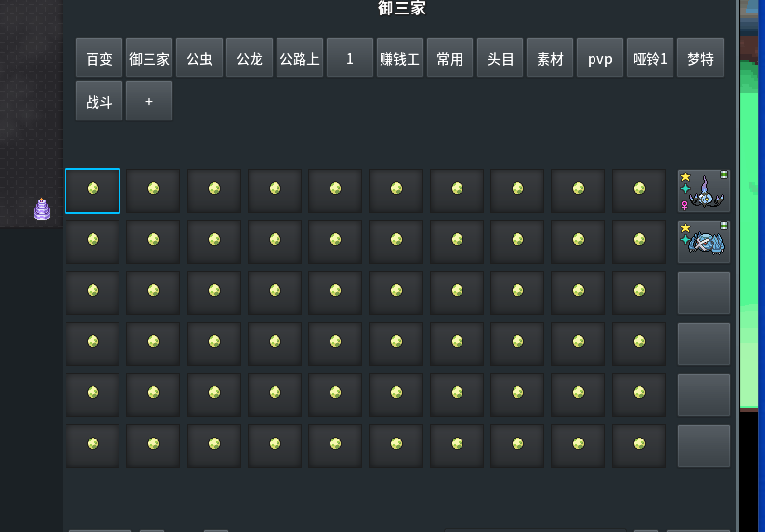
Task: Select the last egg in the bottom row
Action: click(639, 446)
